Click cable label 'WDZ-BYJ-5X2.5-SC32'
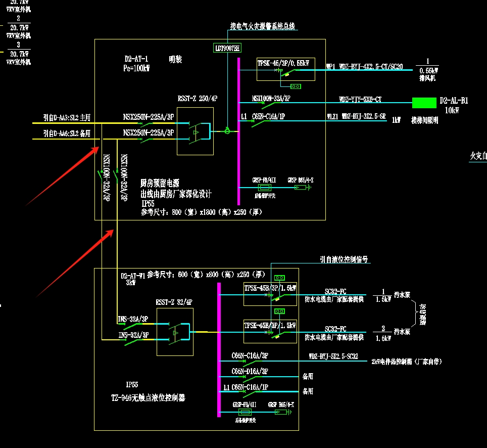 [333, 356]
